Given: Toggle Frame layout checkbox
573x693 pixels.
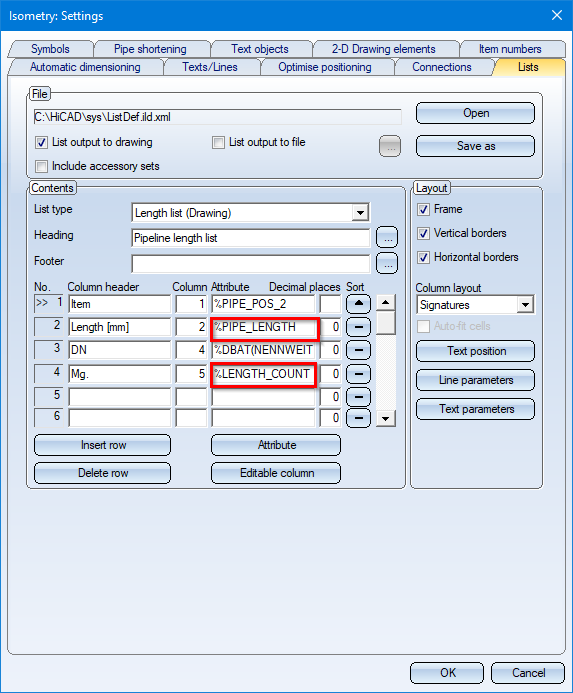Looking at the screenshot, I should (x=424, y=209).
